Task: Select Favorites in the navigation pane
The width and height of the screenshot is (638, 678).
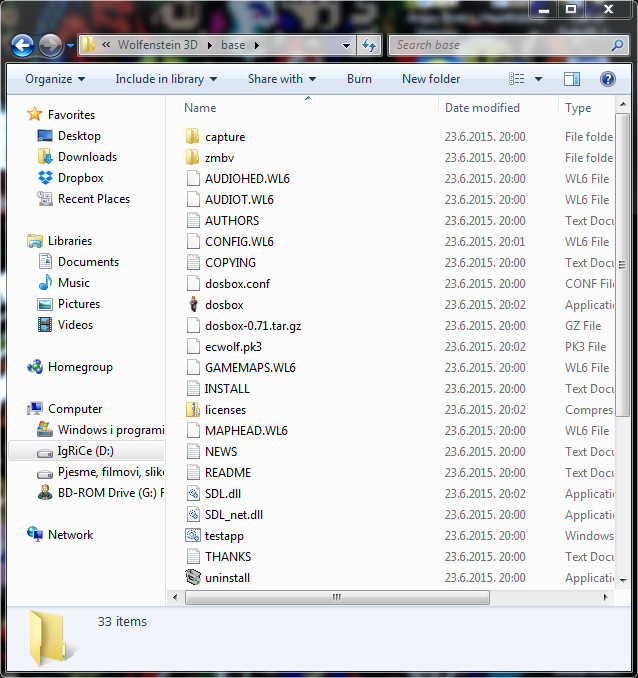Action: 71,115
